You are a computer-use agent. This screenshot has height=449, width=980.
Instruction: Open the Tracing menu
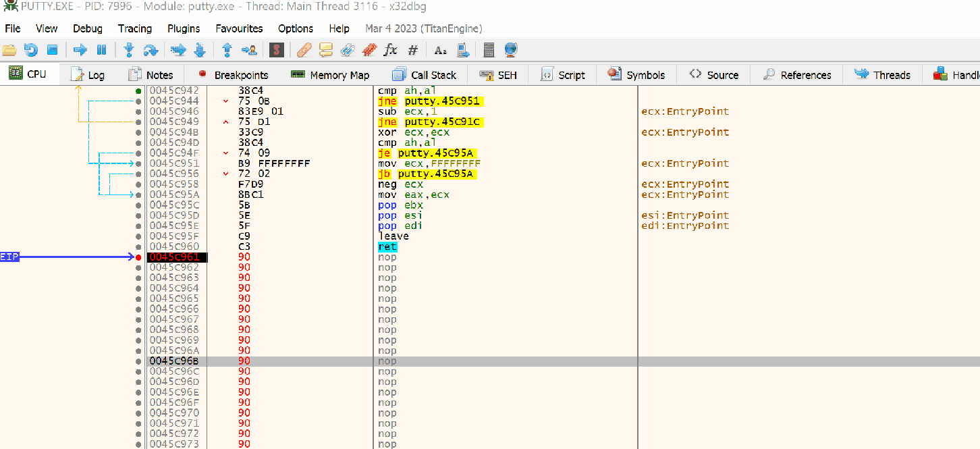coord(134,28)
